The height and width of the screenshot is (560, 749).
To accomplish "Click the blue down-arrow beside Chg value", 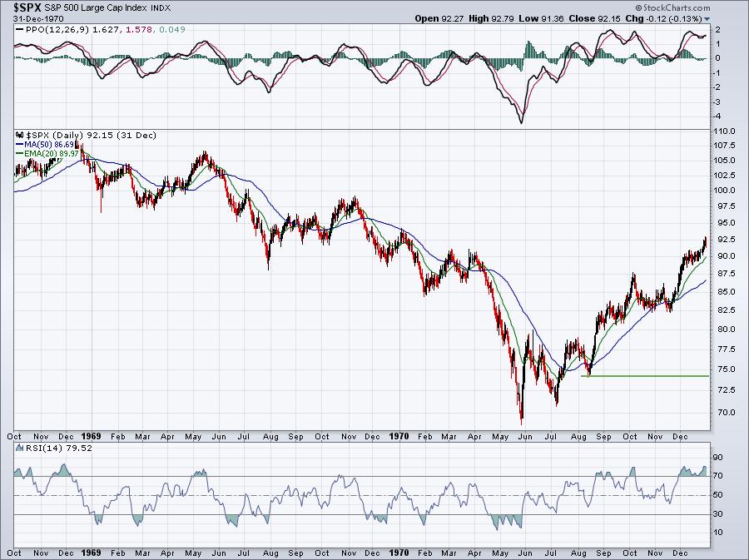I will pyautogui.click(x=707, y=18).
